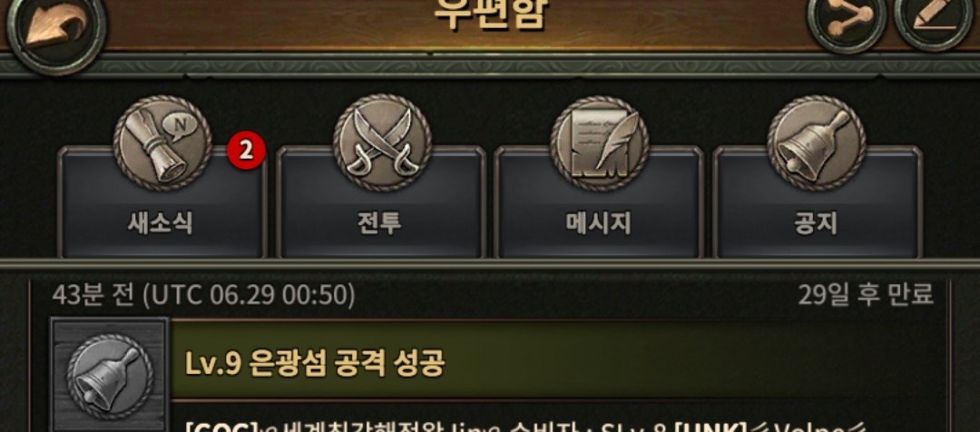Open the mail bell thumbnail
Viewport: 980px width, 432px height.
(110, 375)
